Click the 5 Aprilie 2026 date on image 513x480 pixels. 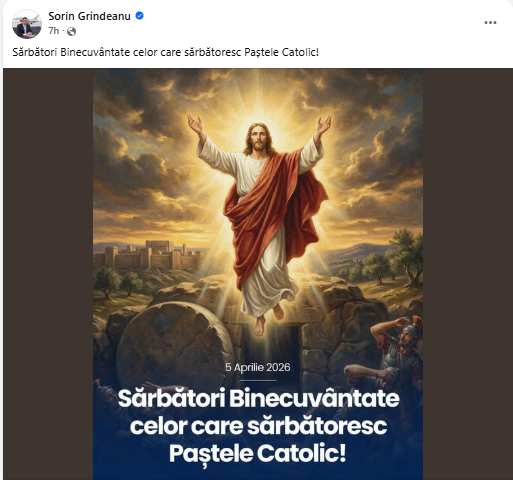tap(258, 367)
